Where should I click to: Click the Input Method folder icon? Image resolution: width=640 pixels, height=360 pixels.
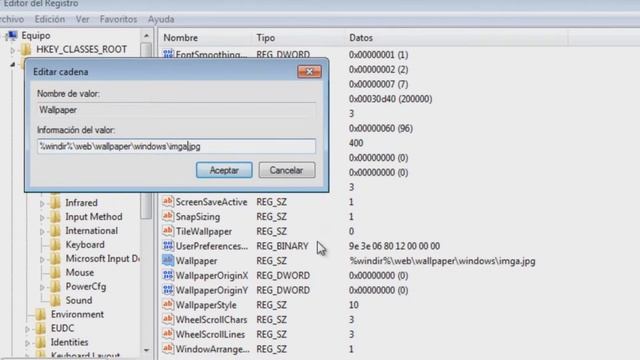(x=55, y=217)
